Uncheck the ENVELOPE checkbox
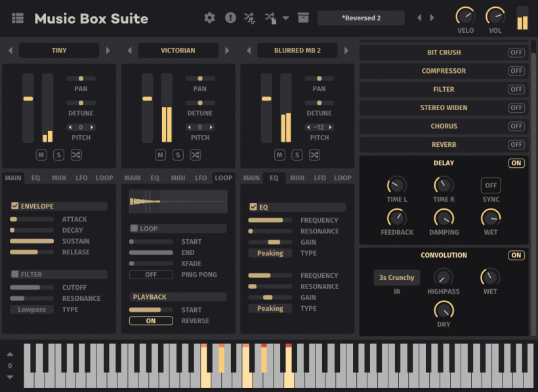Viewport: 538px width, 392px height. (14, 206)
